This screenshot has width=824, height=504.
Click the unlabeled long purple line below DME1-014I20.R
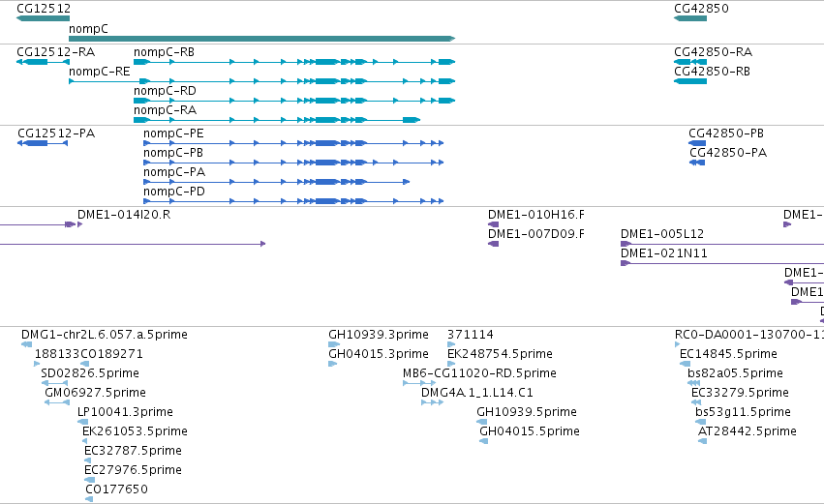(133, 244)
